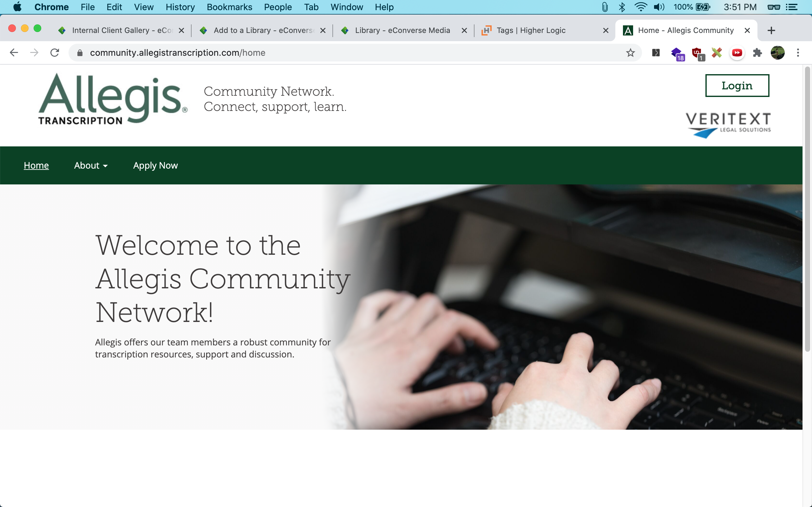
Task: Open a new tab with plus button
Action: [x=771, y=30]
